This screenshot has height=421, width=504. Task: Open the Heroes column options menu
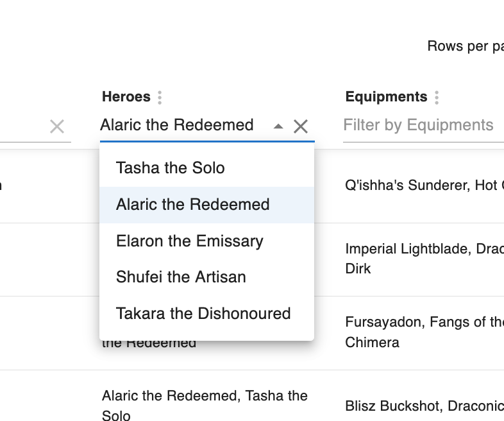[x=160, y=98]
